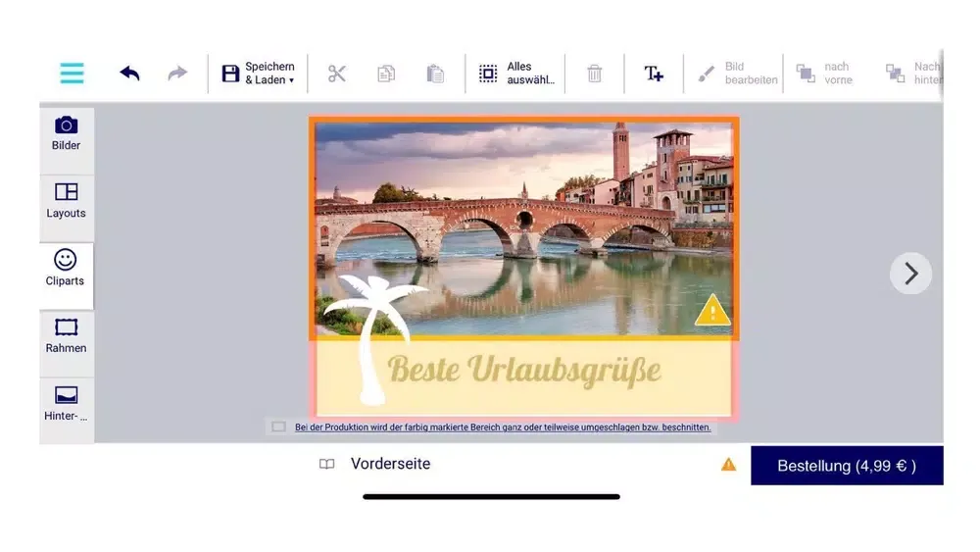This screenshot has height=552, width=980.
Task: Click Bild bearbeiten brush tool
Action: click(738, 74)
